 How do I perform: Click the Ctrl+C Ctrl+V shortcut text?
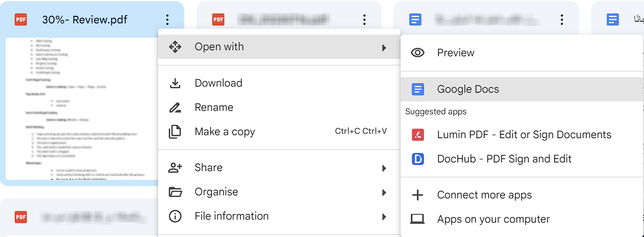tap(361, 131)
